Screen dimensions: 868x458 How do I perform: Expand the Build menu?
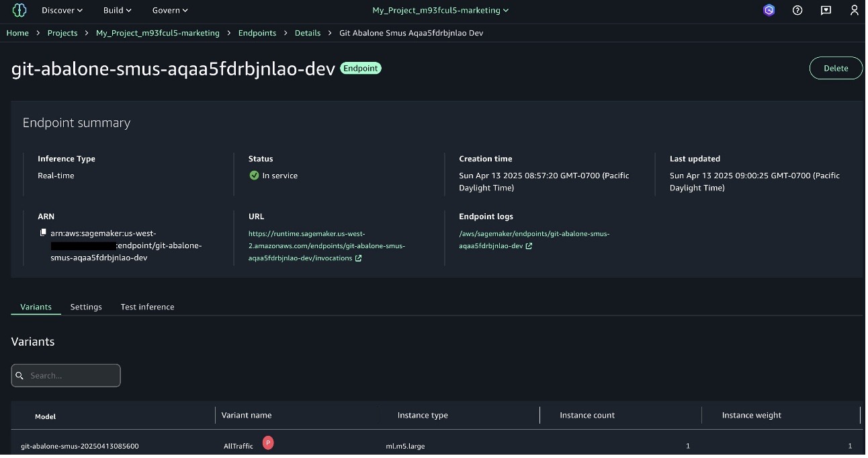pyautogui.click(x=118, y=10)
